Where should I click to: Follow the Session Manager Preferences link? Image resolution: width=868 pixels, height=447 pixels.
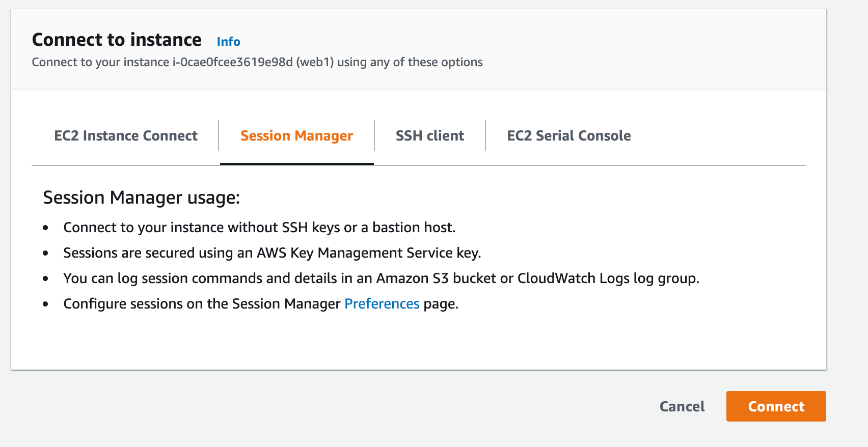tap(382, 304)
